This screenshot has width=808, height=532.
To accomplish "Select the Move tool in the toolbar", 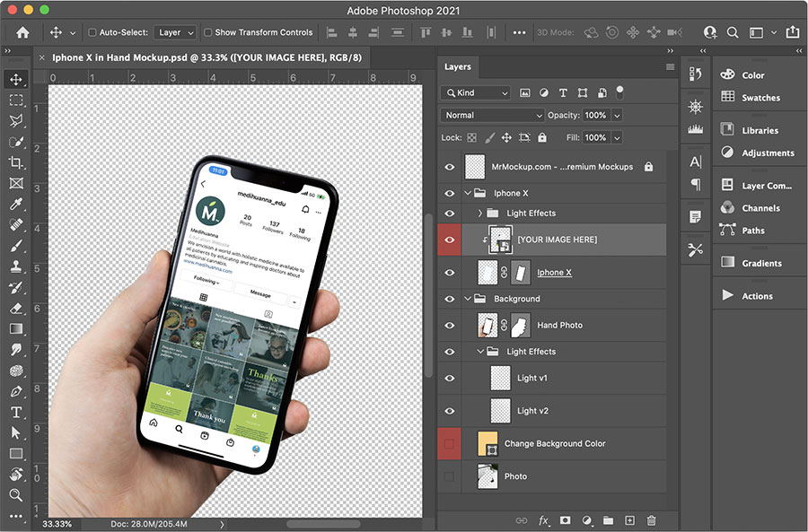I will (16, 79).
